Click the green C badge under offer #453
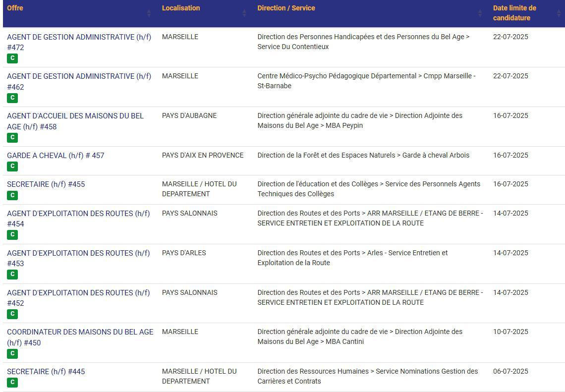This screenshot has width=565, height=392. tap(12, 275)
